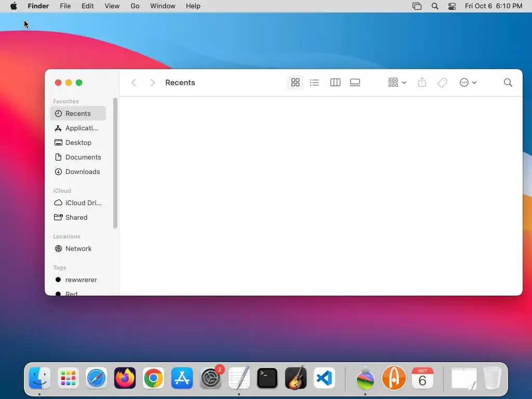Open Applications in the sidebar

click(78, 128)
